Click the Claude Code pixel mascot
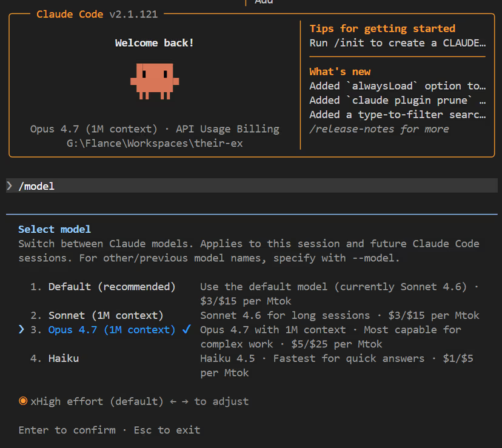 coord(155,81)
